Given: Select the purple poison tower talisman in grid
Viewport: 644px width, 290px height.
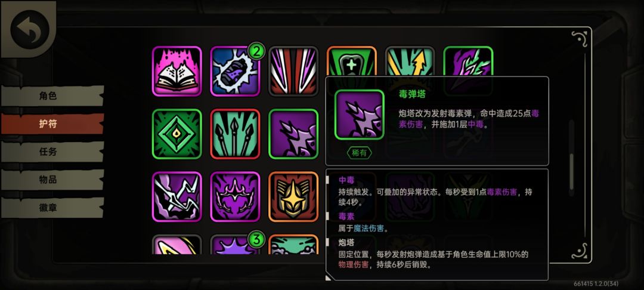Looking at the screenshot, I should pyautogui.click(x=293, y=134).
